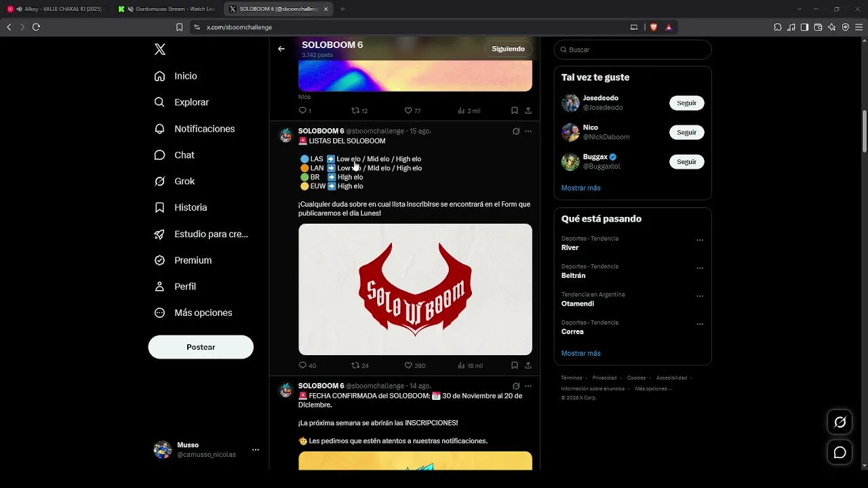The height and width of the screenshot is (488, 868).
Task: Share the LISTAS DEL SOLOBOOM post
Action: tap(528, 365)
